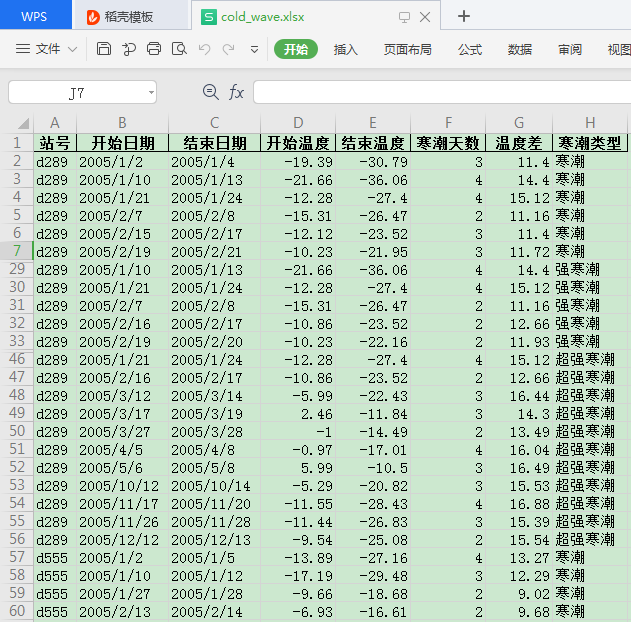Click end date cell 2005/12/13
The image size is (631, 622).
click(x=214, y=540)
